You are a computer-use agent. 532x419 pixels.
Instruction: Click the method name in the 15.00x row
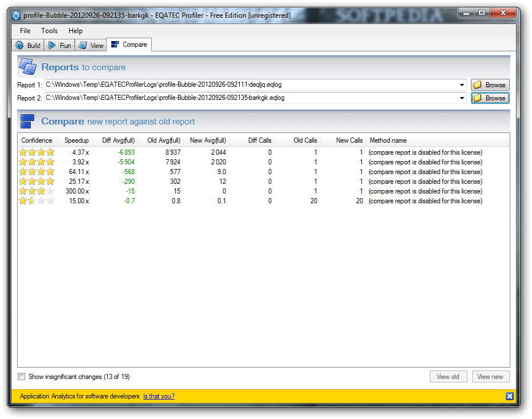pos(425,201)
